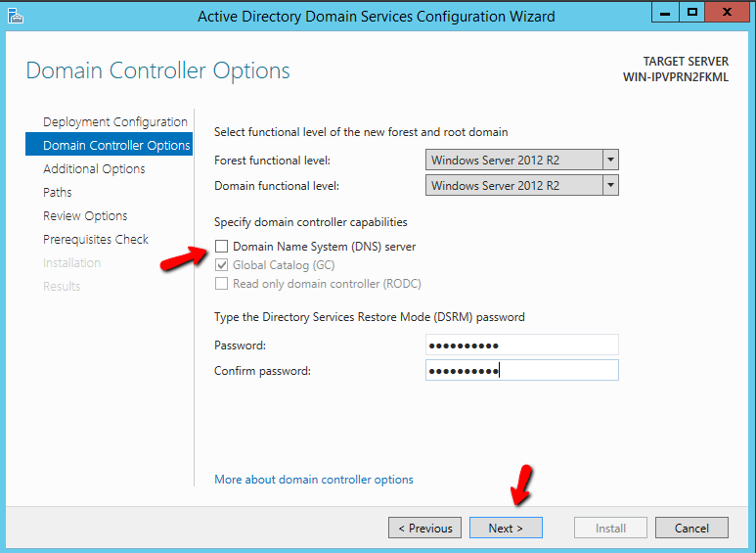Cancel the configuration wizard
Screen dimensions: 756x553
pyautogui.click(x=691, y=528)
